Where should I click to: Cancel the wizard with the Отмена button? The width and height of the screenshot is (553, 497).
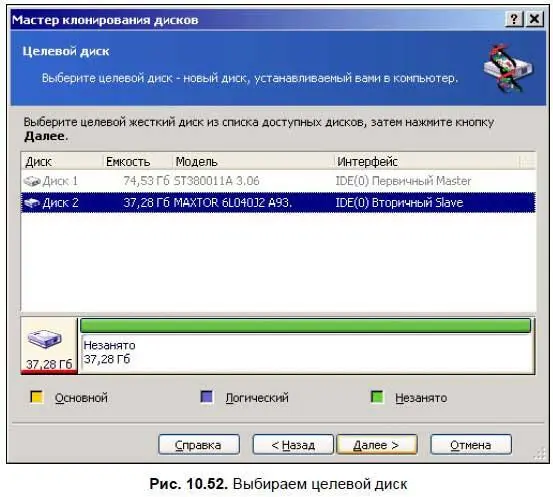tap(471, 445)
